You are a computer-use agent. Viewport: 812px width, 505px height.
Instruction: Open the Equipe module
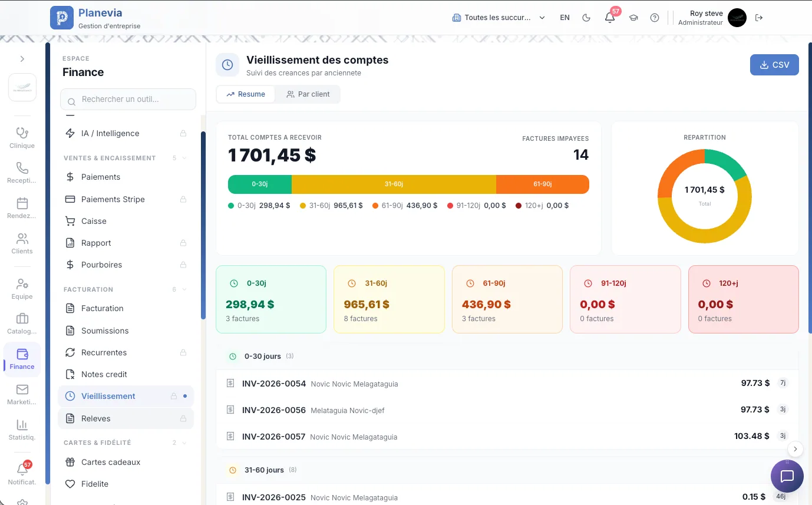coord(22,289)
